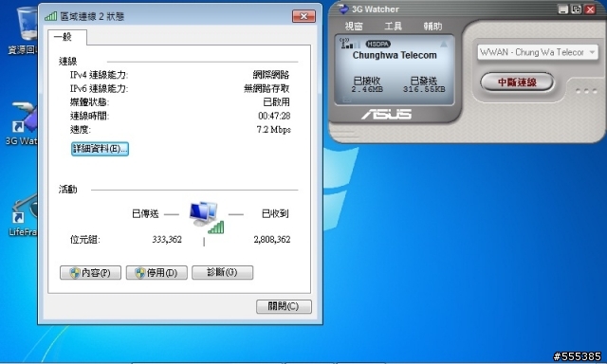The image size is (607, 364).
Task: Click the 網際網路 IPv4 connectivity value
Action: (271, 75)
